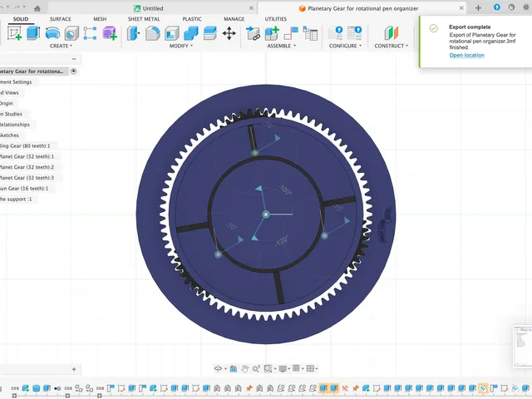This screenshot has height=399, width=532.
Task: Select the Sketches folder in browser
Action: [x=9, y=135]
